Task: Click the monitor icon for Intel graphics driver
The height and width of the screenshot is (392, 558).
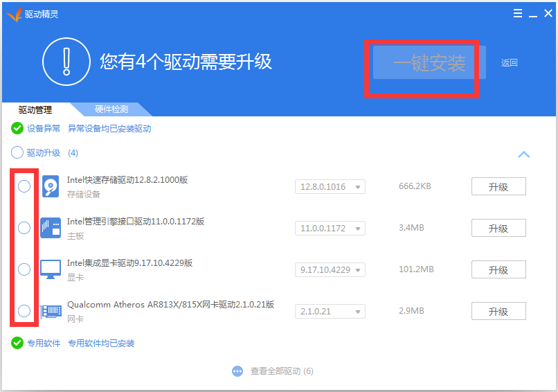Action: pos(51,269)
